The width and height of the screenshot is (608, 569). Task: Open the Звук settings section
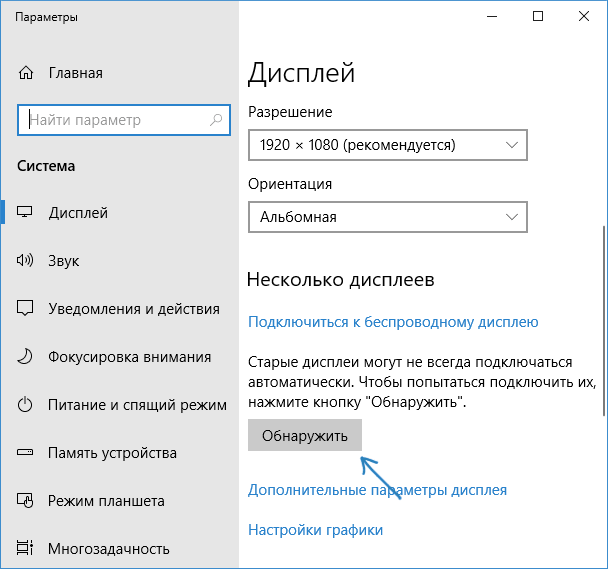pyautogui.click(x=64, y=261)
